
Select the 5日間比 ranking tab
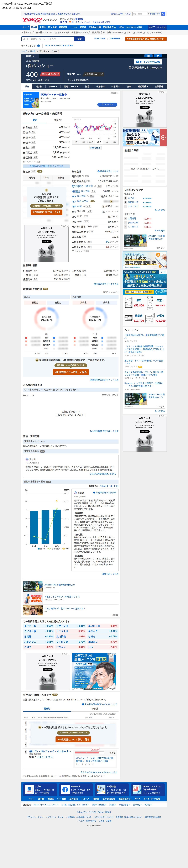pyautogui.click(x=95, y=709)
